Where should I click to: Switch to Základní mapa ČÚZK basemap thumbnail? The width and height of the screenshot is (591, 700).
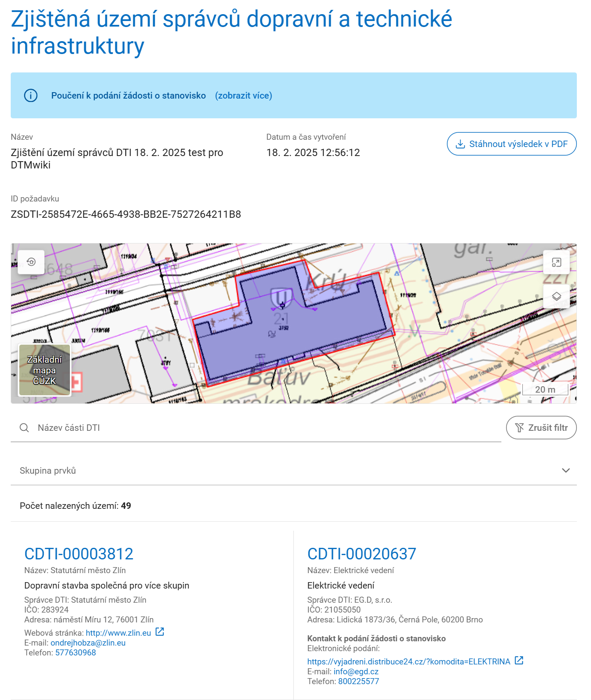click(45, 370)
